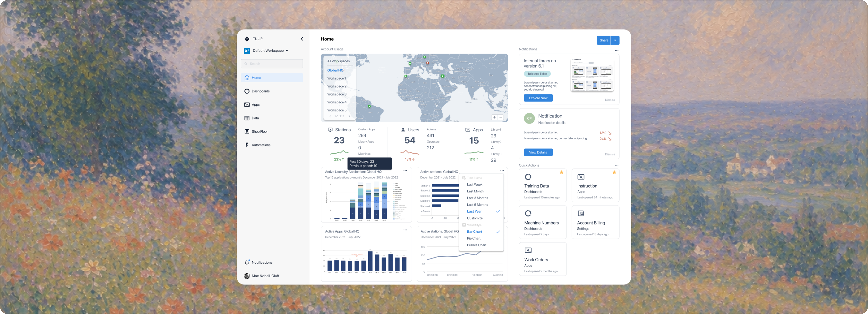The height and width of the screenshot is (314, 868).
Task: Open the Max Nobell-Cluff profile avatar
Action: (x=247, y=275)
